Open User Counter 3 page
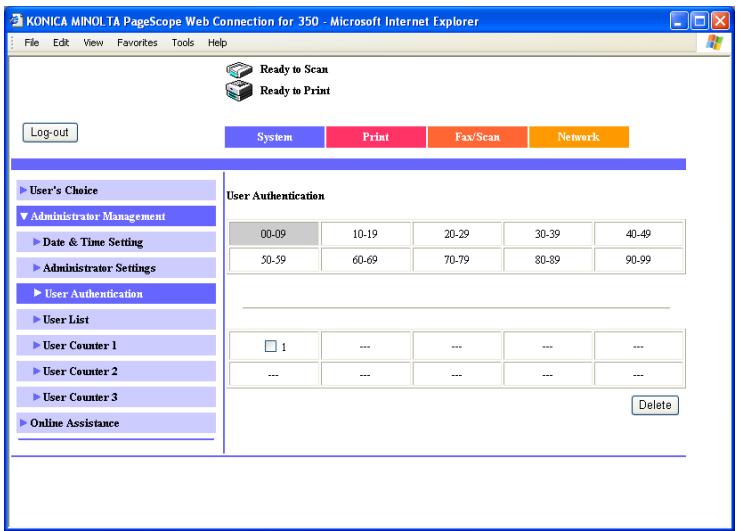 116,397
